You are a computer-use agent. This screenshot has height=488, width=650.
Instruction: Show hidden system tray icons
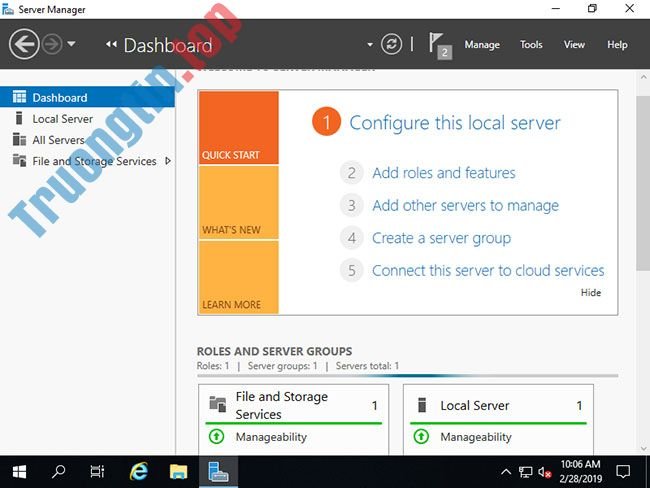pyautogui.click(x=506, y=472)
